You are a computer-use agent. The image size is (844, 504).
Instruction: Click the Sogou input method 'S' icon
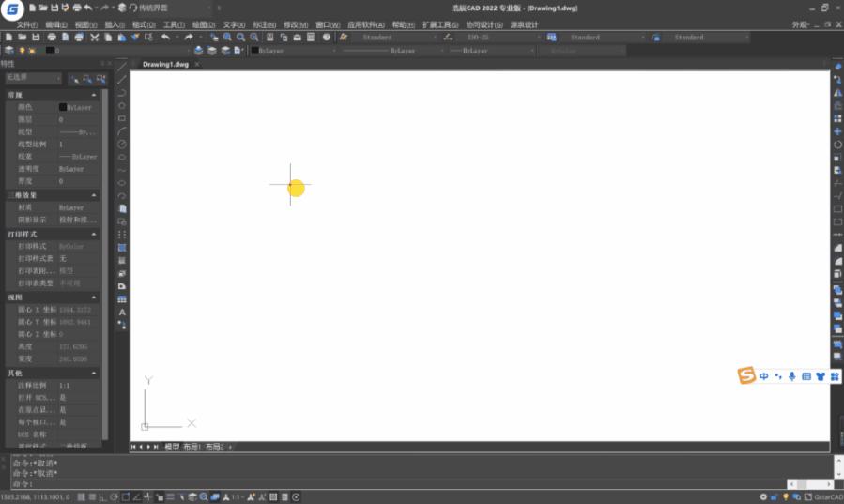click(x=746, y=375)
